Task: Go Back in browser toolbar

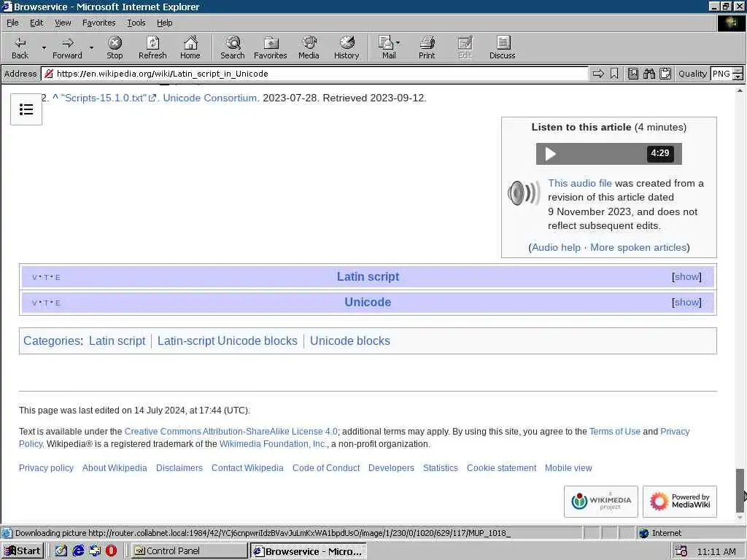Action: (20, 47)
